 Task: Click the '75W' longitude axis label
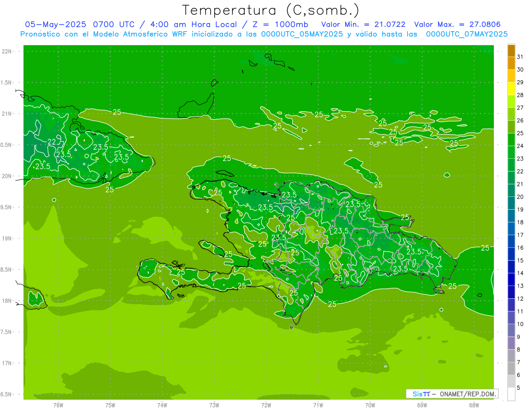tap(110, 405)
